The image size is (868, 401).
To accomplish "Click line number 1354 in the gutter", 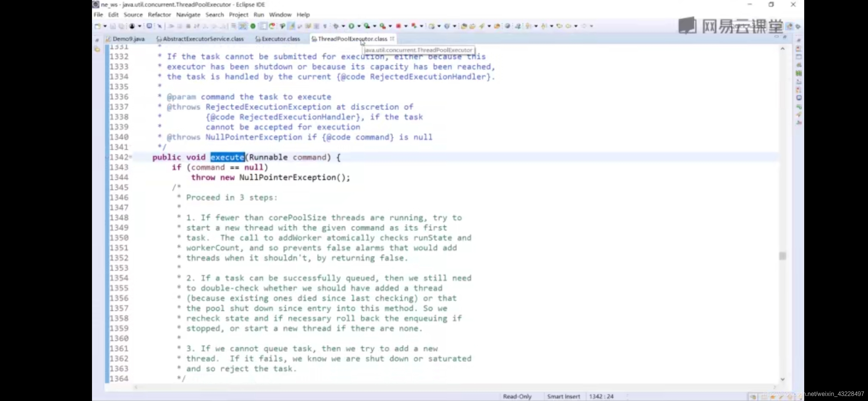I will 119,278.
